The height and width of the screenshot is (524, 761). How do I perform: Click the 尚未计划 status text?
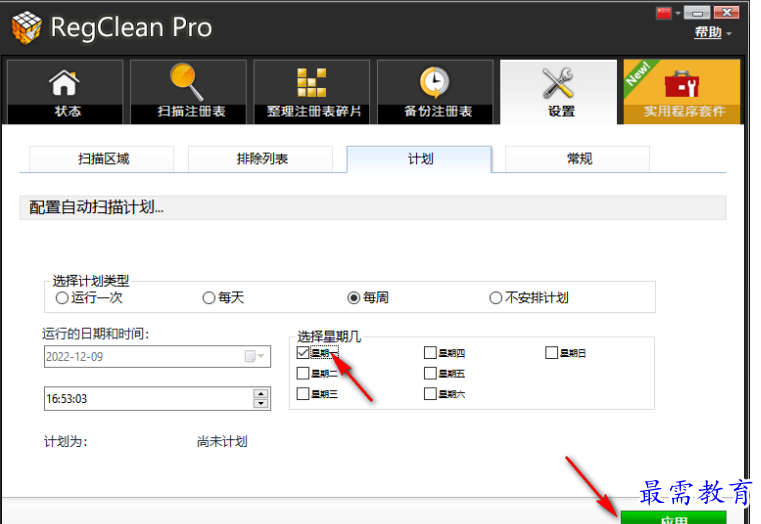point(222,442)
